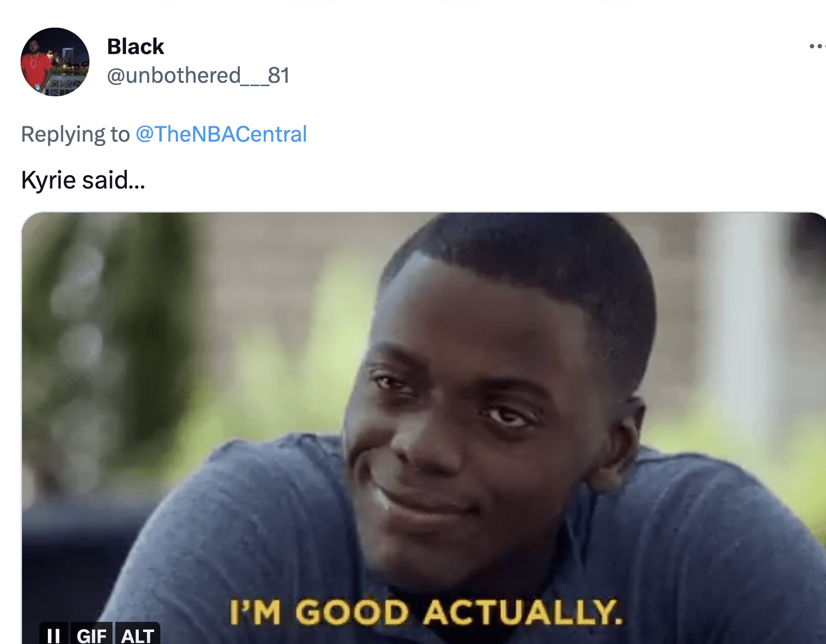Viewport: 826px width, 644px height.
Task: Click the word 'Kyrie' in the tweet
Action: [x=48, y=180]
